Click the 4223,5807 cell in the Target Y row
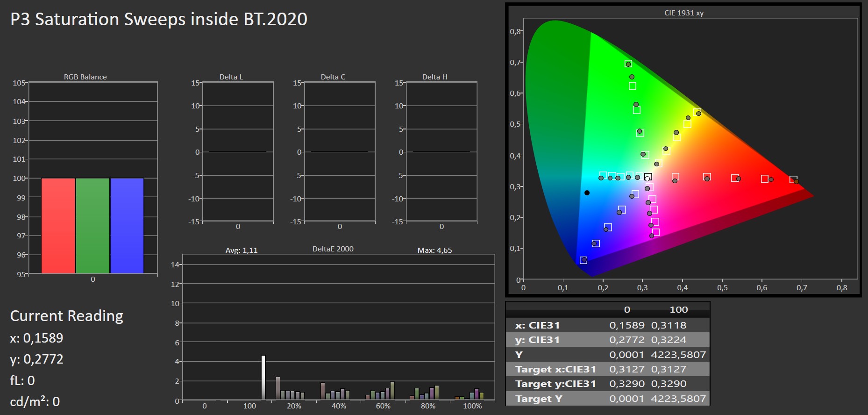This screenshot has width=868, height=415. point(678,399)
